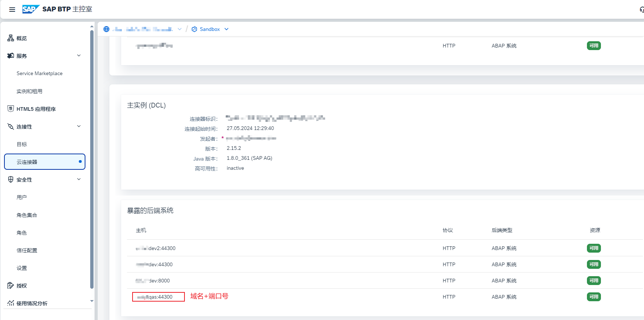This screenshot has width=644, height=320.
Task: Click the HTML5 应用程序 icon
Action: pyautogui.click(x=11, y=109)
